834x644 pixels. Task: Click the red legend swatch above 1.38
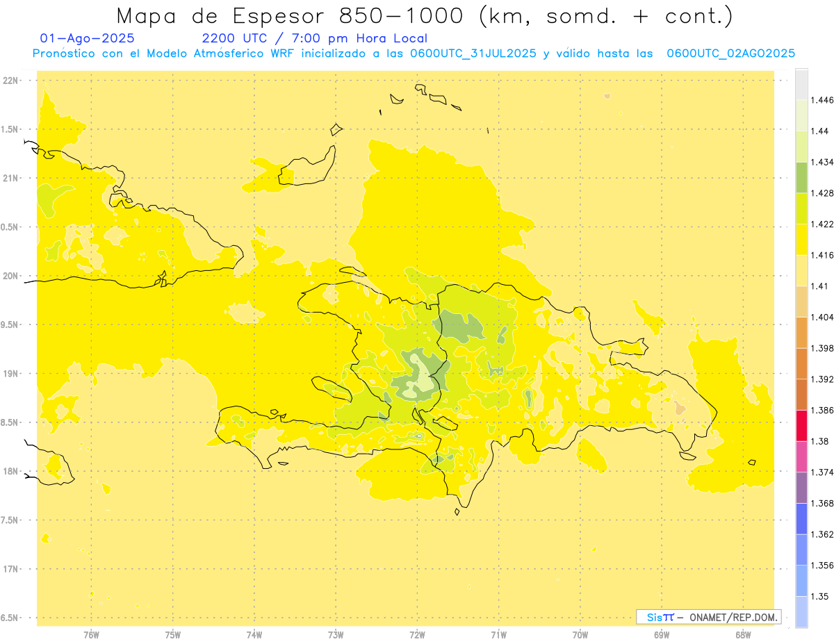tap(801, 425)
